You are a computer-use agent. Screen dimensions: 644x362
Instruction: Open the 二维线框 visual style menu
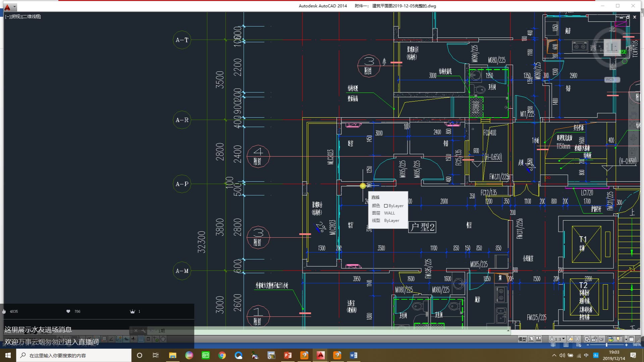click(32, 16)
